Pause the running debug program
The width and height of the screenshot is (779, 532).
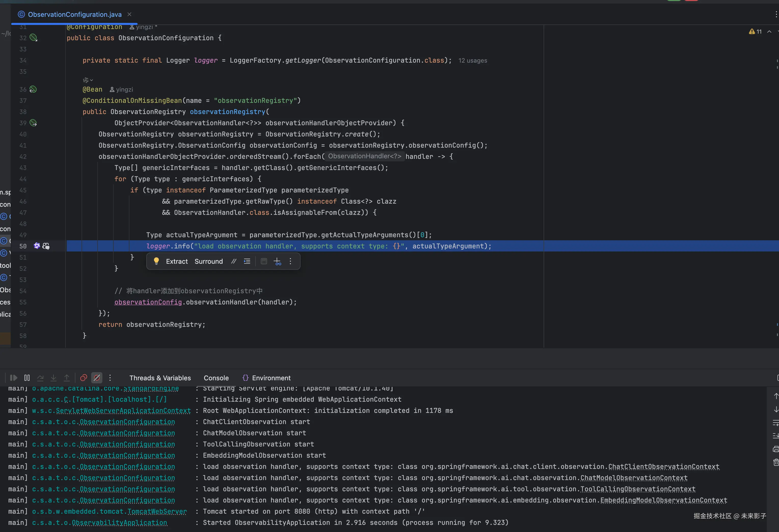tap(27, 378)
